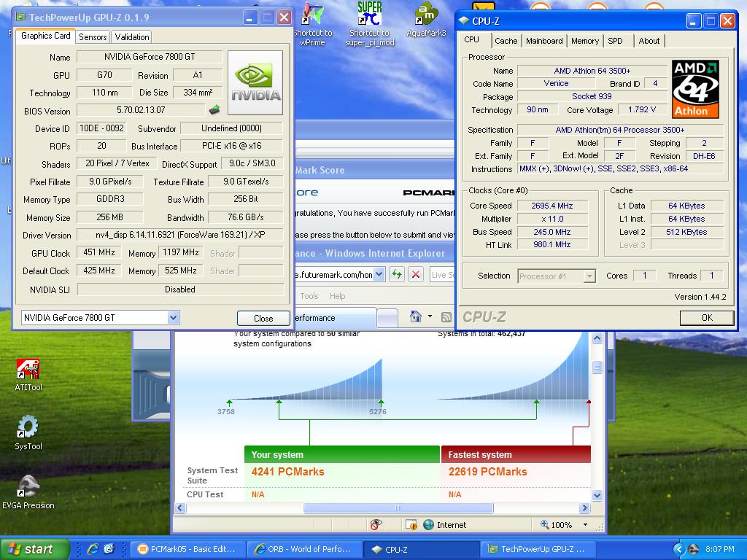Click the vertical scrollbar down arrow in browser
747x560 pixels.
coord(597,495)
